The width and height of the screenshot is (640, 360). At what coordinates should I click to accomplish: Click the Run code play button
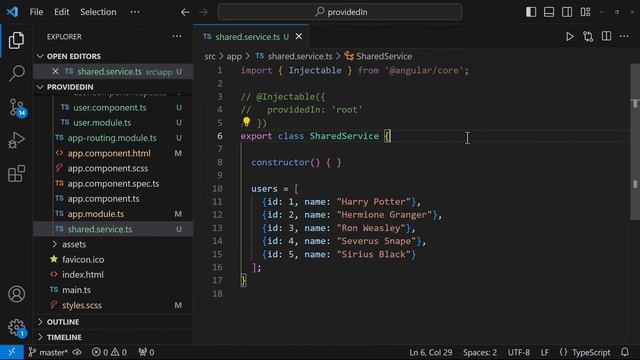pyautogui.click(x=569, y=37)
